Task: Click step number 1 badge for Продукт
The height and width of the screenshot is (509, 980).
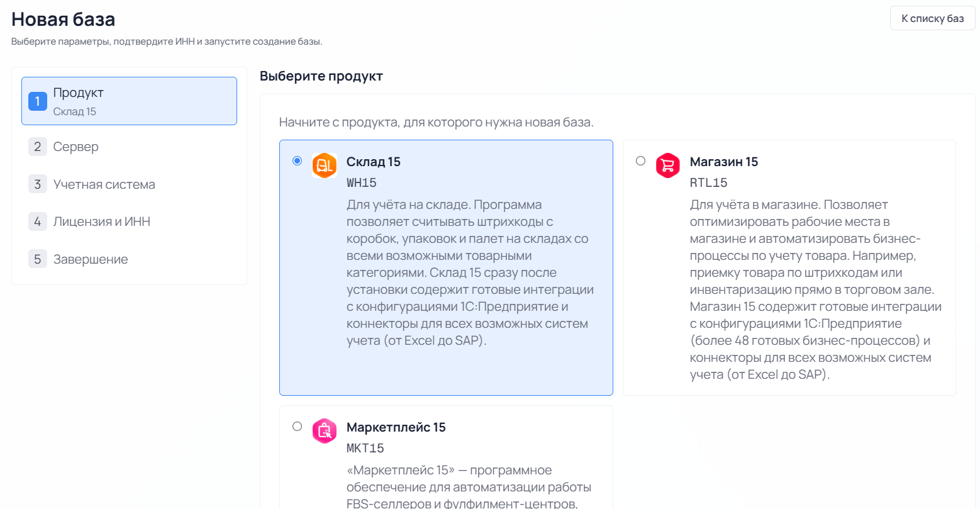Action: 38,101
